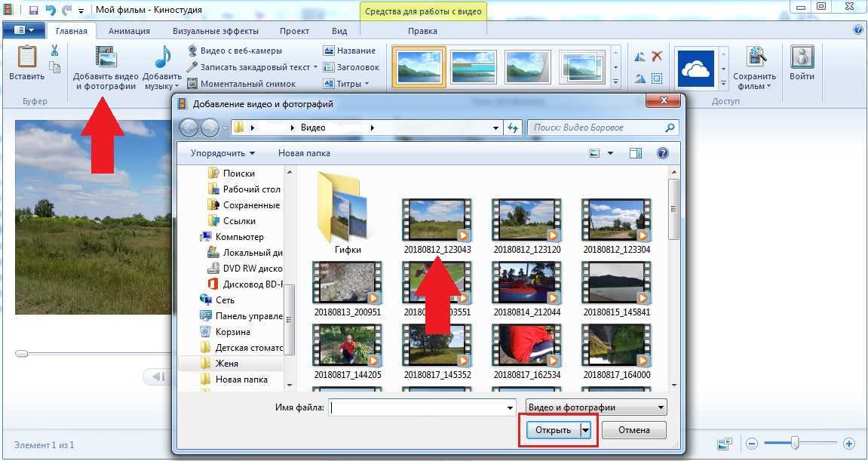Click the Copy icon under scissors
Viewport: 868px width, 461px height.
pyautogui.click(x=54, y=68)
